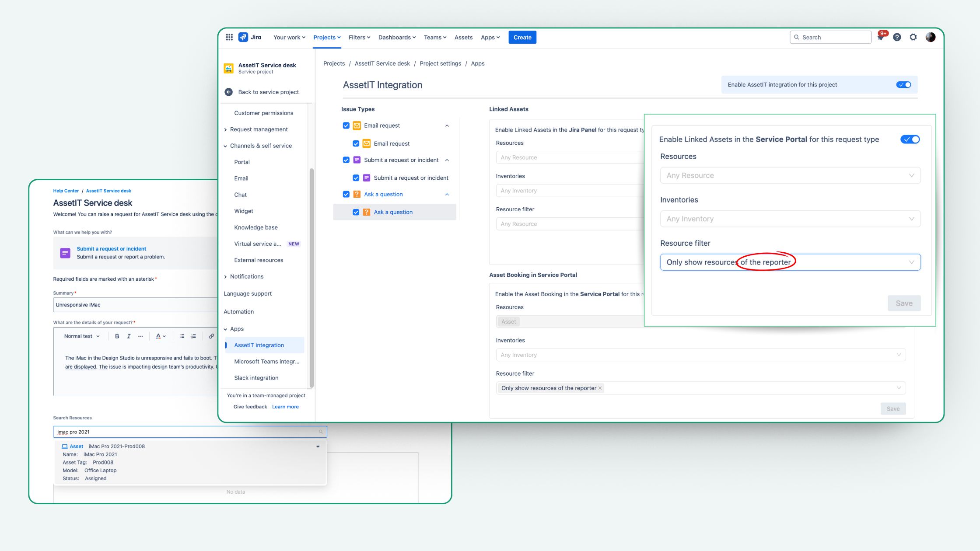This screenshot has width=980, height=551.
Task: Click the Learn more link in the sidebar
Action: pos(285,407)
